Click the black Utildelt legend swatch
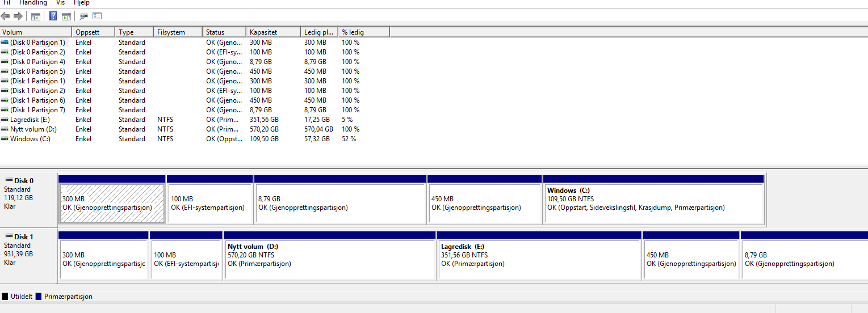This screenshot has width=868, height=313. 5,297
